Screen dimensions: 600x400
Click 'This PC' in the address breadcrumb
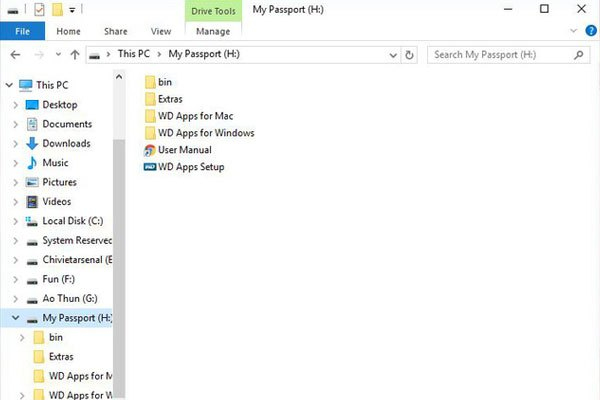pyautogui.click(x=134, y=54)
